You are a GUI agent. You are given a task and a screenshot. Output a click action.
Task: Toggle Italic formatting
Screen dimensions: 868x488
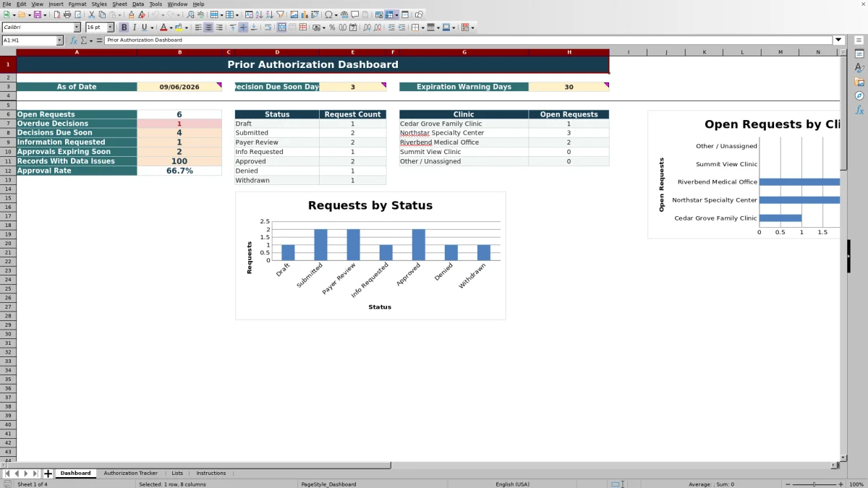[x=135, y=27]
